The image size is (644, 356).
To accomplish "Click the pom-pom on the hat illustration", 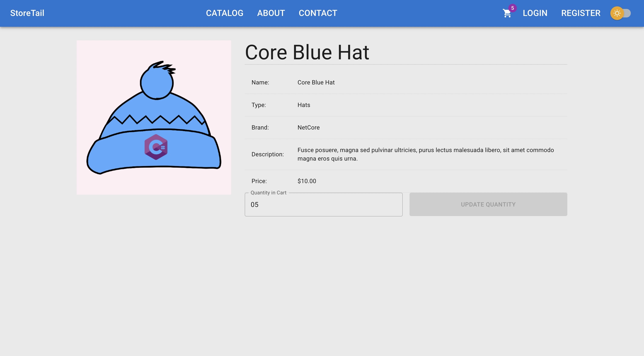I will pos(157,83).
